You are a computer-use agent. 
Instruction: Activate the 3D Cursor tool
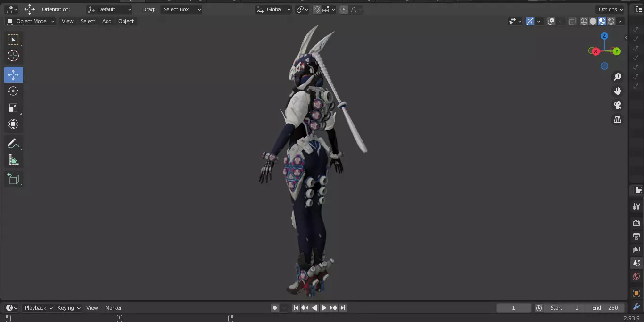coord(13,56)
